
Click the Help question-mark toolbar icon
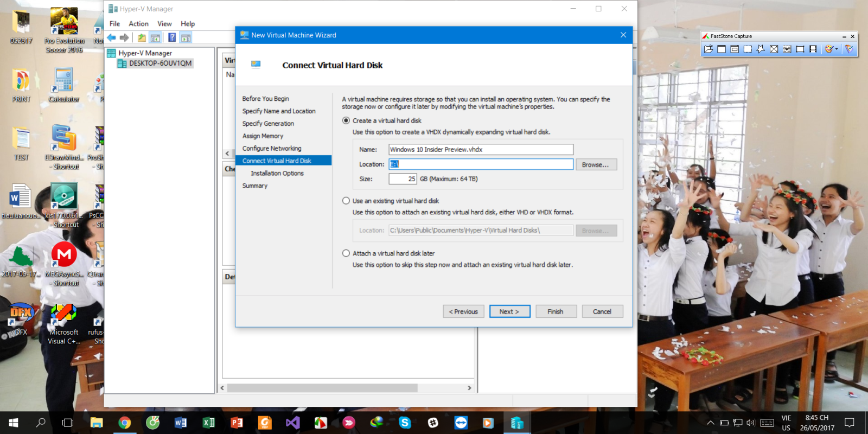click(x=172, y=37)
